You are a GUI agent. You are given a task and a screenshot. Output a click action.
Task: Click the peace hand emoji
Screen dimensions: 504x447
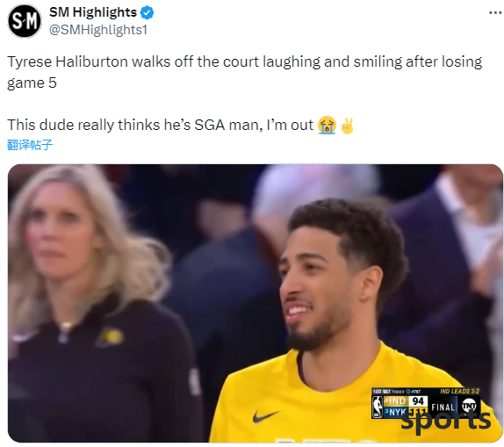click(x=348, y=126)
